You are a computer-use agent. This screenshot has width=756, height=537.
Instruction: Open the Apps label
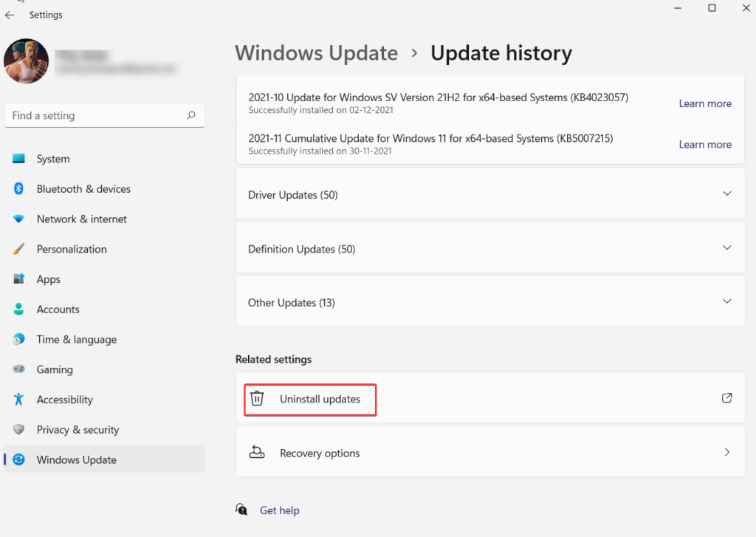(x=48, y=279)
